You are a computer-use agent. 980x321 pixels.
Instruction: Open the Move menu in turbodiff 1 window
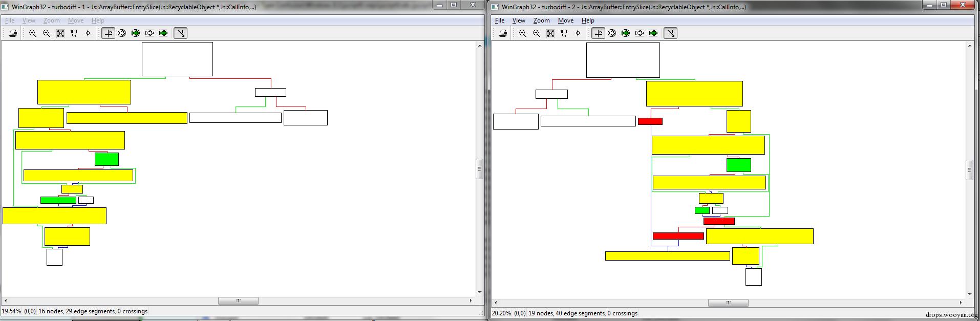point(75,20)
